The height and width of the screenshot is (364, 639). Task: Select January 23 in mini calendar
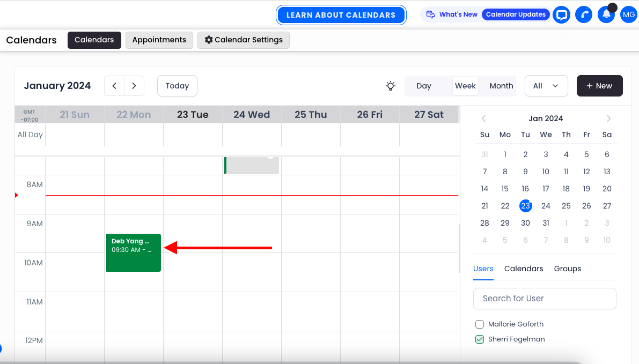coord(525,206)
